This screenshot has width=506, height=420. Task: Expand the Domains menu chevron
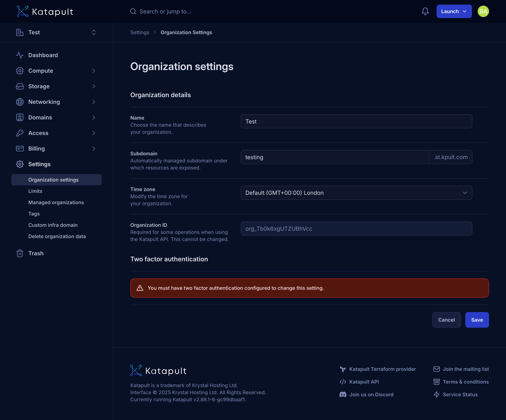click(x=94, y=117)
